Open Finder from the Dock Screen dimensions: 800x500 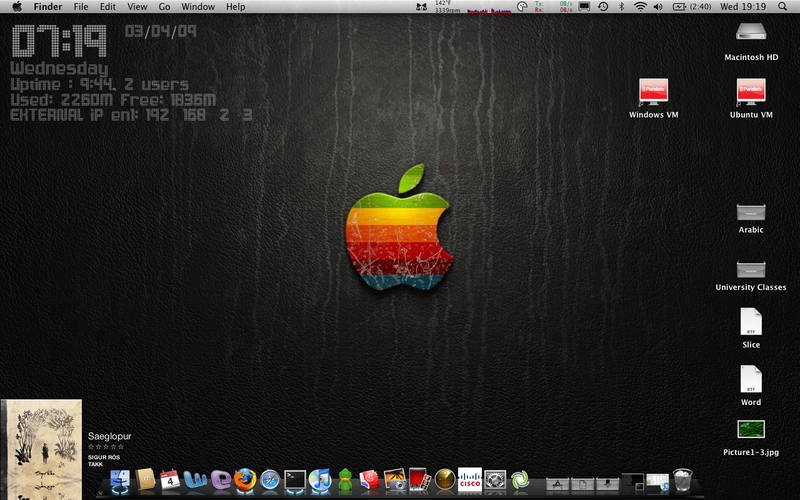point(120,481)
